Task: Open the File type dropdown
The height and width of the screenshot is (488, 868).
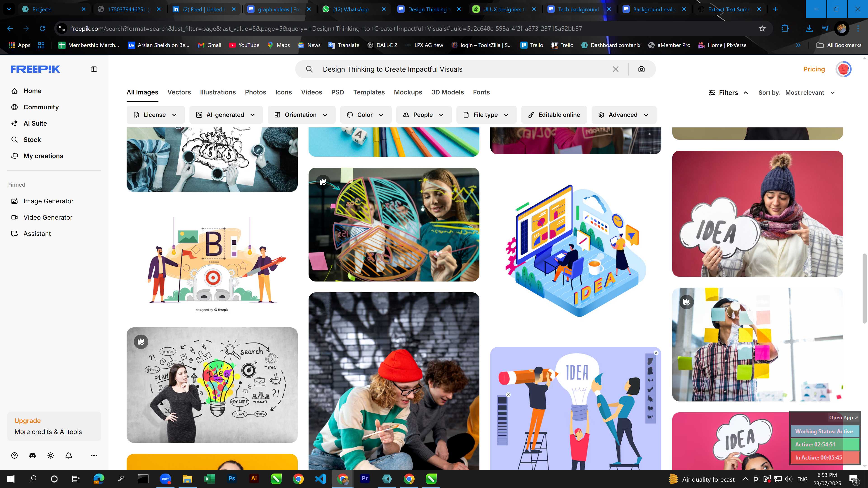Action: coord(486,115)
